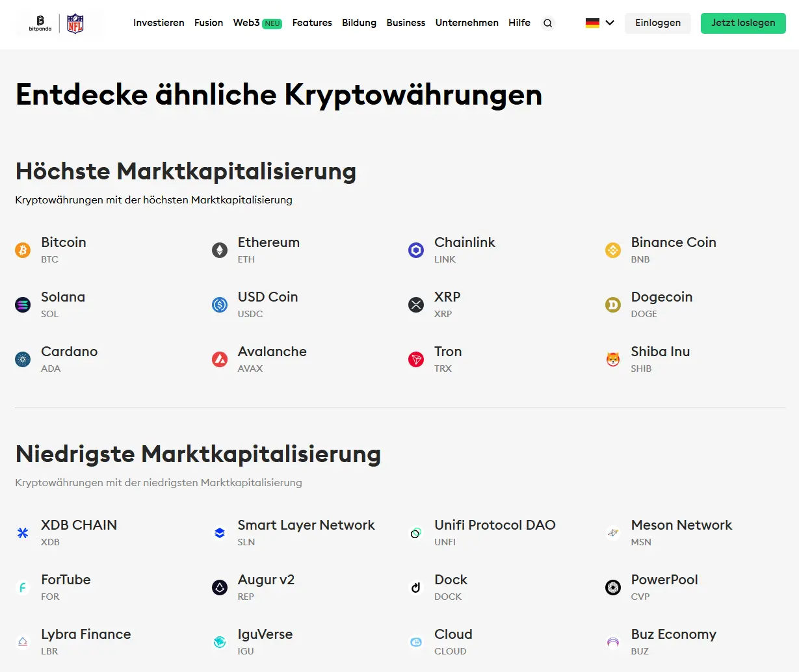
Task: Open the Solana name link
Action: pyautogui.click(x=63, y=297)
